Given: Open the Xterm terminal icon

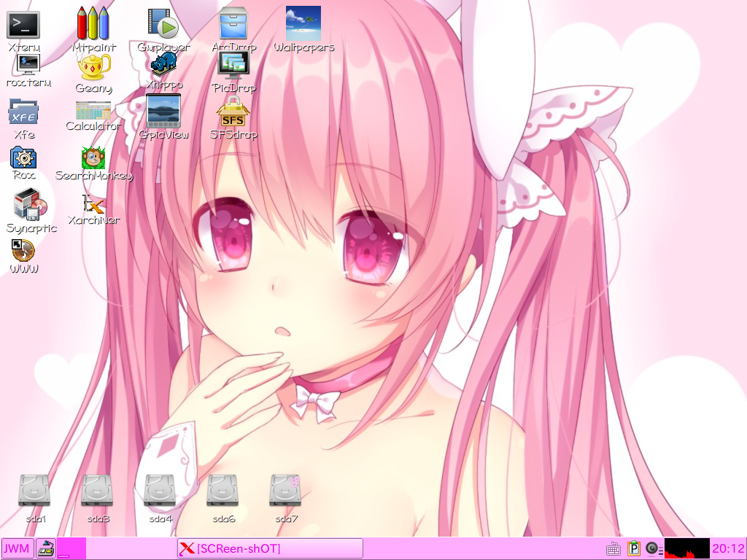Looking at the screenshot, I should (x=23, y=25).
